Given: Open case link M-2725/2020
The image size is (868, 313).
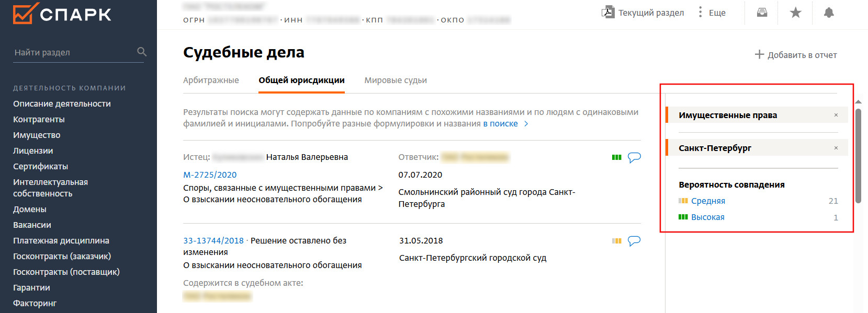Looking at the screenshot, I should [210, 175].
